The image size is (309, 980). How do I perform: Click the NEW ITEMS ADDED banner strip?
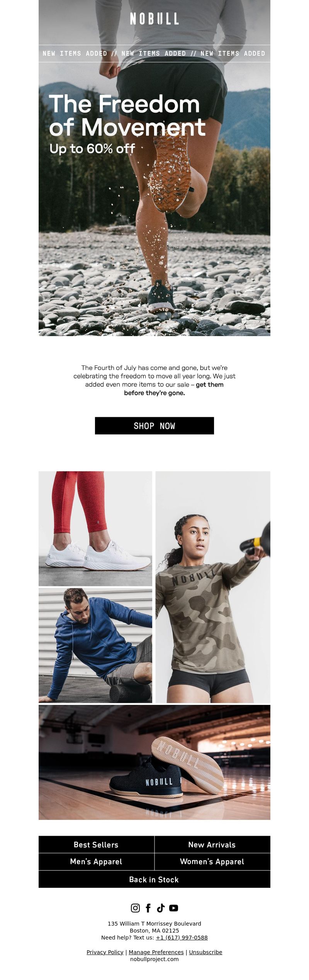[x=154, y=54]
